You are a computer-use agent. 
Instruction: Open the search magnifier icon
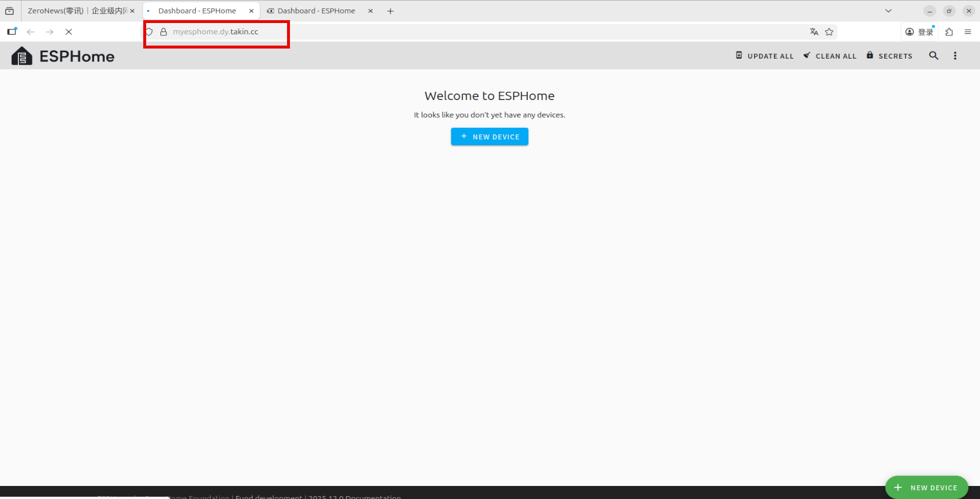(933, 56)
